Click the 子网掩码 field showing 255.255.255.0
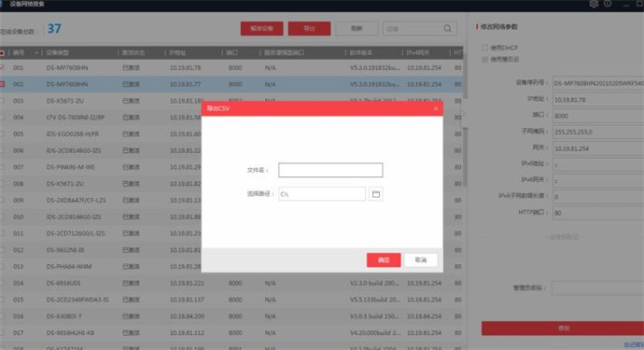 [x=598, y=132]
